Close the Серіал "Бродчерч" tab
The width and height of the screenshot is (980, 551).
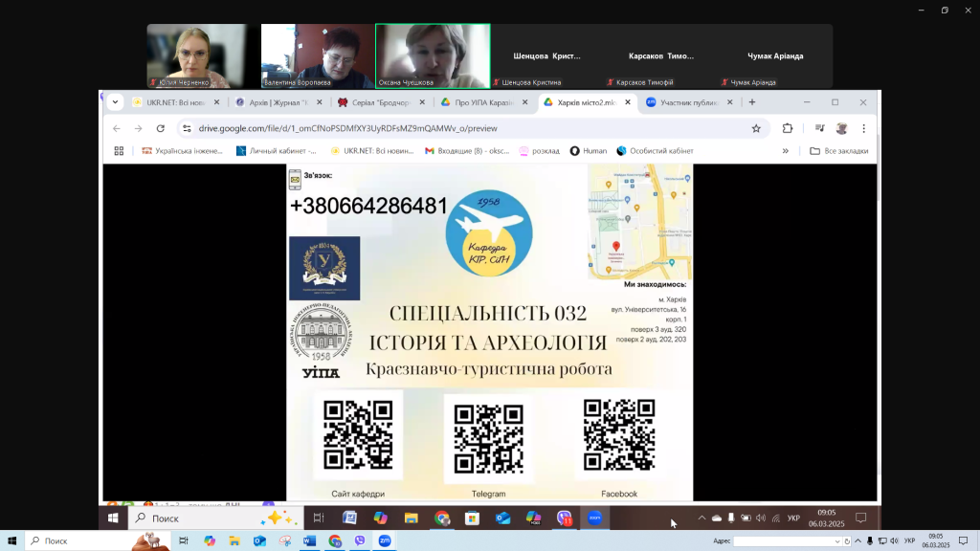tap(422, 102)
